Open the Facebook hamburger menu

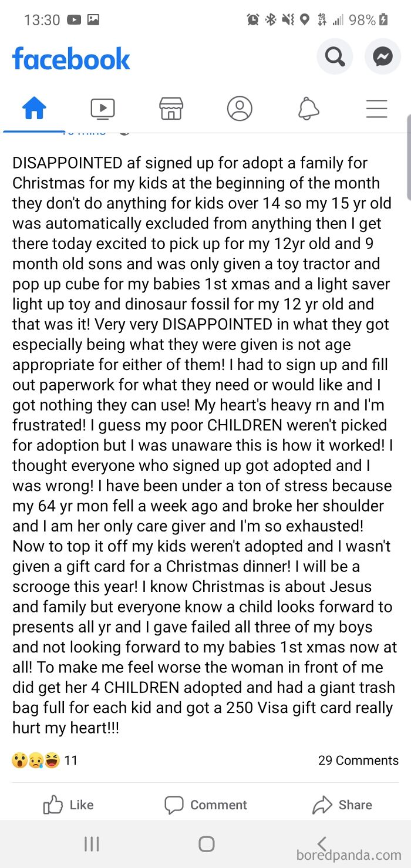click(377, 109)
